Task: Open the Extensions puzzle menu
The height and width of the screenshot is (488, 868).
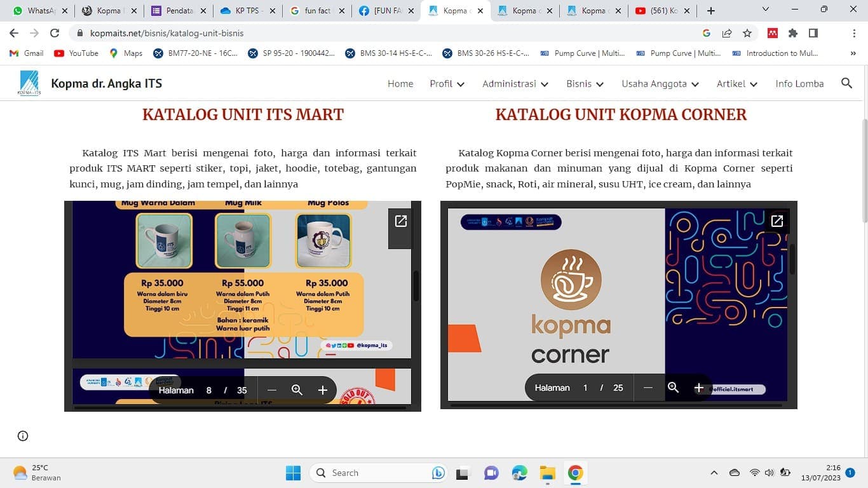Action: 793,33
